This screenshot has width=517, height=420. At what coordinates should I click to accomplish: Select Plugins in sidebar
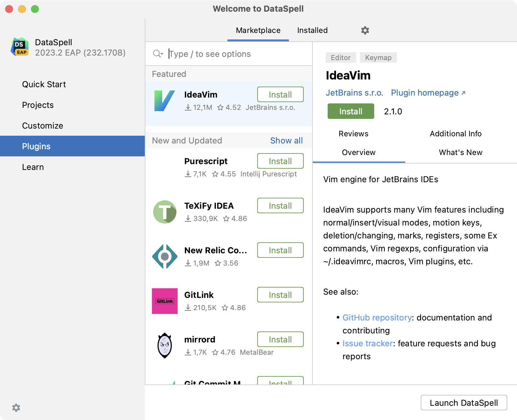coord(72,146)
